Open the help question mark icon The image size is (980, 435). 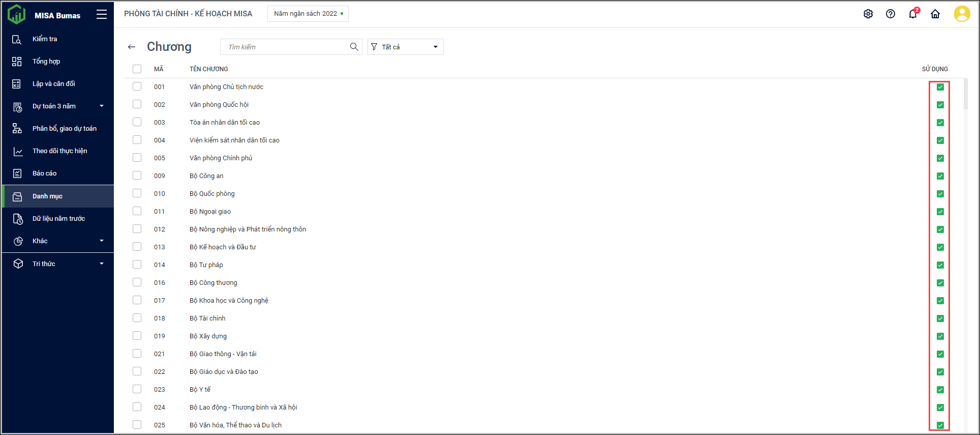tap(891, 14)
